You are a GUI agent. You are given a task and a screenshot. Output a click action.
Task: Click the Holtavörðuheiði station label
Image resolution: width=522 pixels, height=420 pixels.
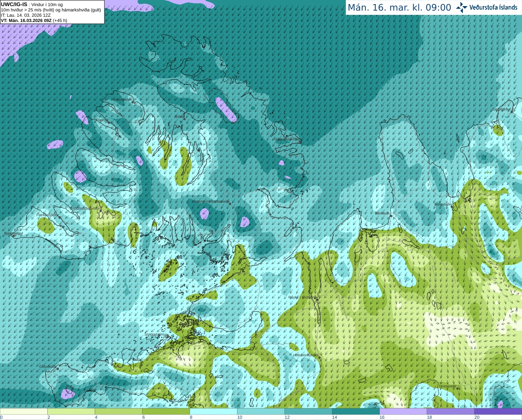pyautogui.click(x=306, y=355)
